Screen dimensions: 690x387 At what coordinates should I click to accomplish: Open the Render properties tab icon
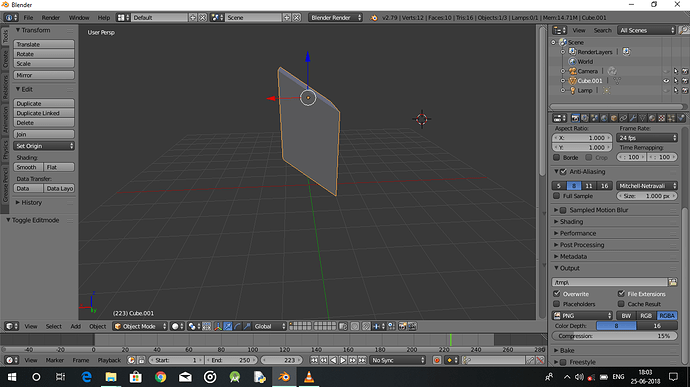(x=575, y=118)
